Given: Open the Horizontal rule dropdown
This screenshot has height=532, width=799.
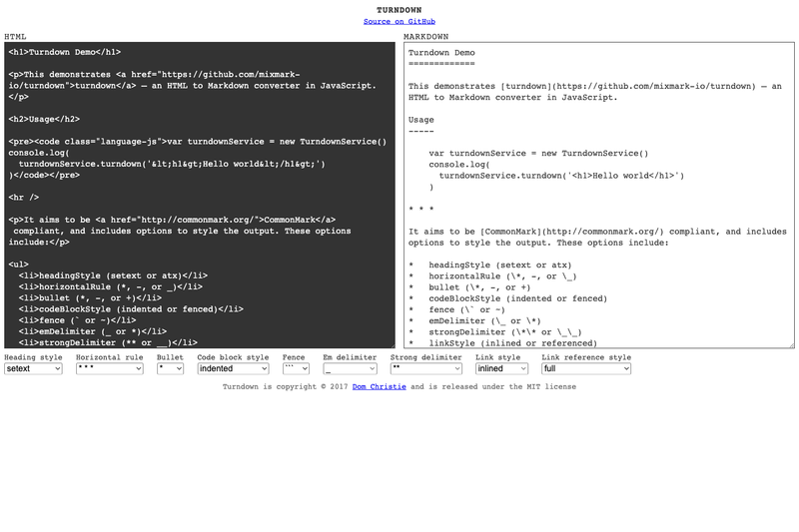Looking at the screenshot, I should (x=110, y=368).
